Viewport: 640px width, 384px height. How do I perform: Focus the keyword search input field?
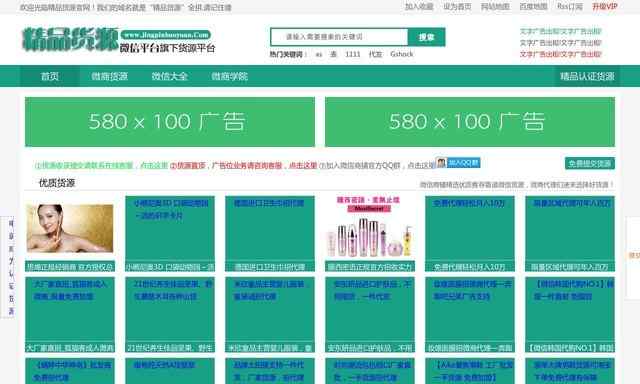pyautogui.click(x=339, y=37)
